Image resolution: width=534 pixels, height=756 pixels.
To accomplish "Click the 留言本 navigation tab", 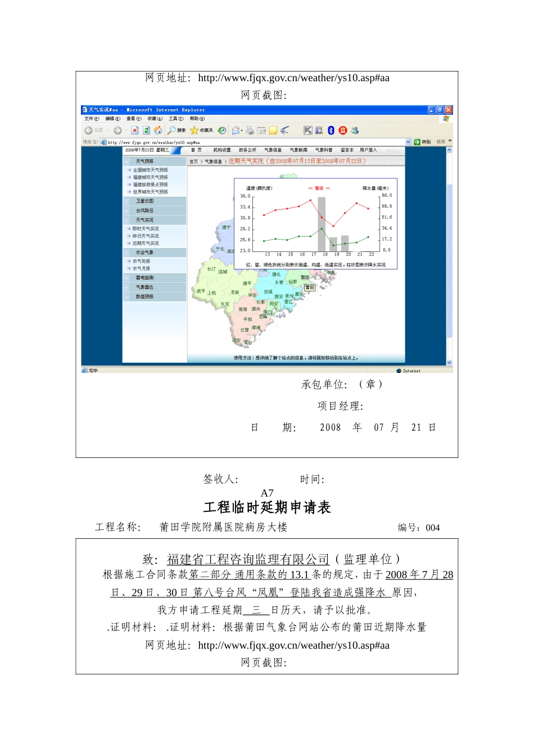I will (347, 150).
